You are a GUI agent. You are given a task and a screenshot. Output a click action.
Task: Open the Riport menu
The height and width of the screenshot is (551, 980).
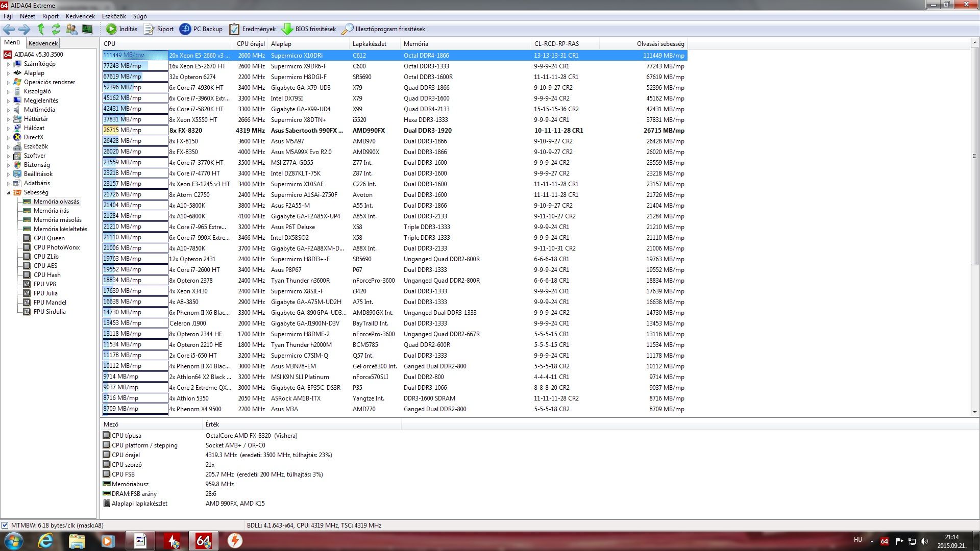pyautogui.click(x=51, y=16)
